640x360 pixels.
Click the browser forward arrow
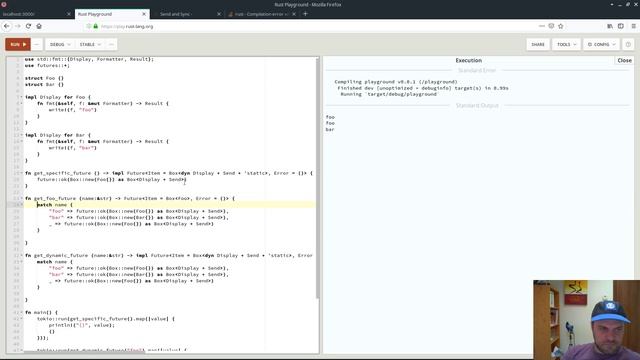pos(18,26)
